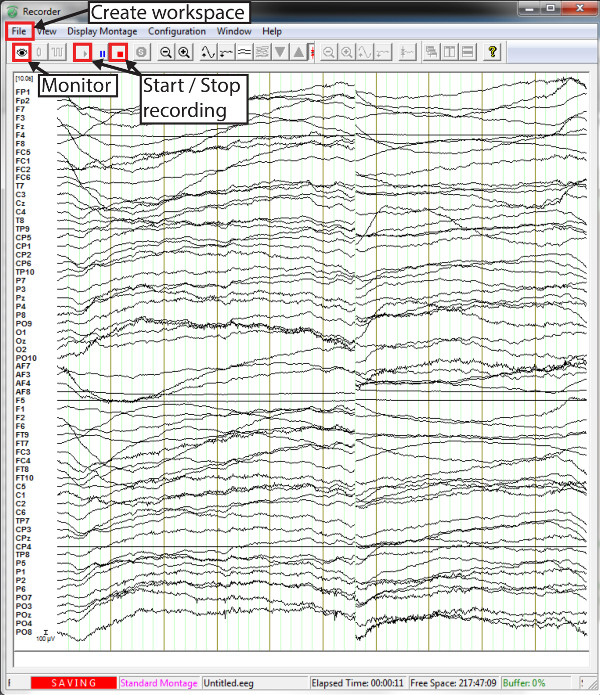The image size is (600, 695).
Task: Click the greyed-out plus magnifier icon
Action: click(x=347, y=52)
